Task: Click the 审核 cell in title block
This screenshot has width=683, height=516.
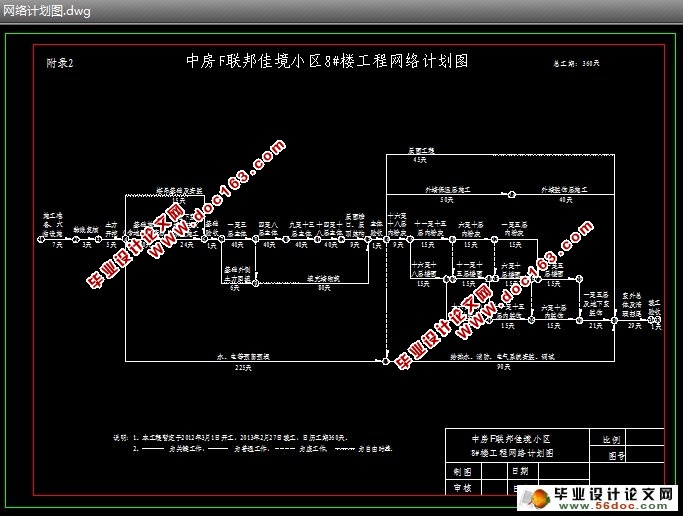Action: tap(463, 487)
